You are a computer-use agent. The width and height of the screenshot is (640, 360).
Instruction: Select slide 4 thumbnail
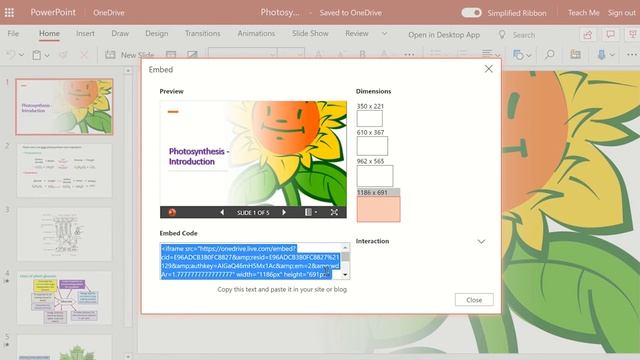[x=64, y=298]
